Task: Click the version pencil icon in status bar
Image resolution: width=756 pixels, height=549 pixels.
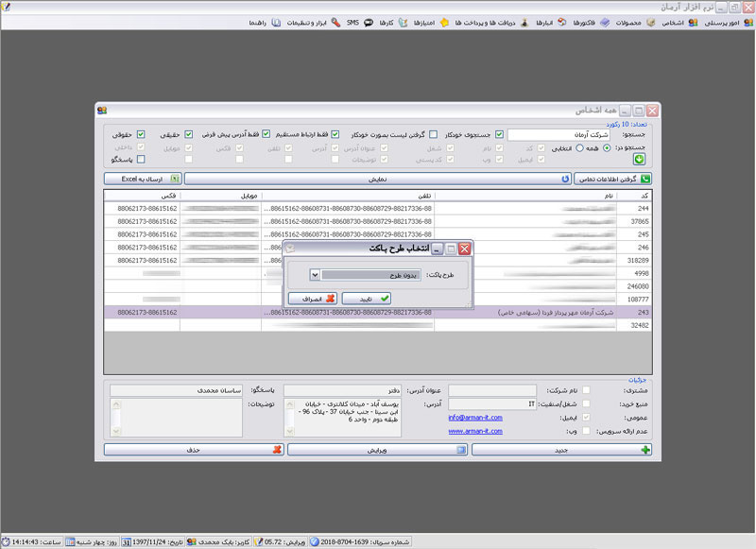Action: pos(258,541)
